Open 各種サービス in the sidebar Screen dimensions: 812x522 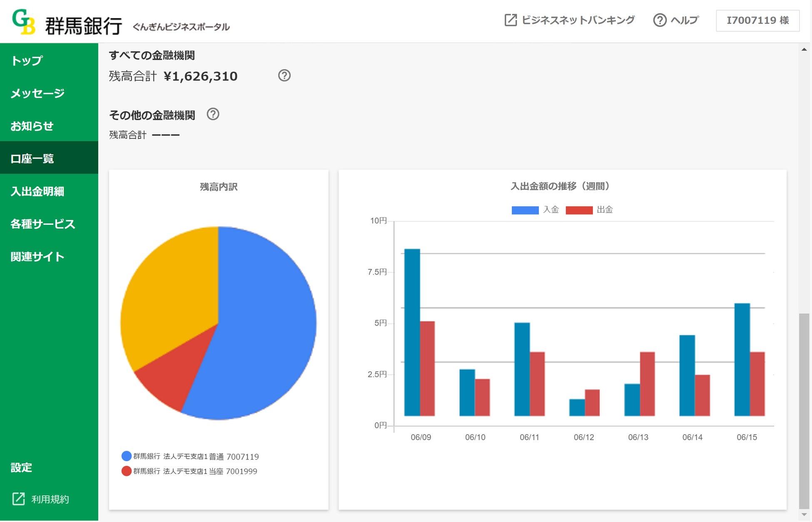[x=42, y=224]
